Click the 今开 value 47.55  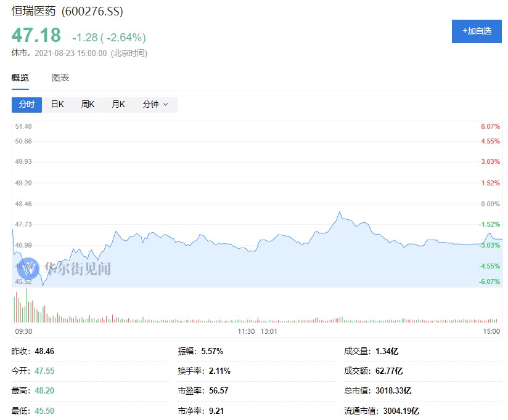pyautogui.click(x=44, y=371)
